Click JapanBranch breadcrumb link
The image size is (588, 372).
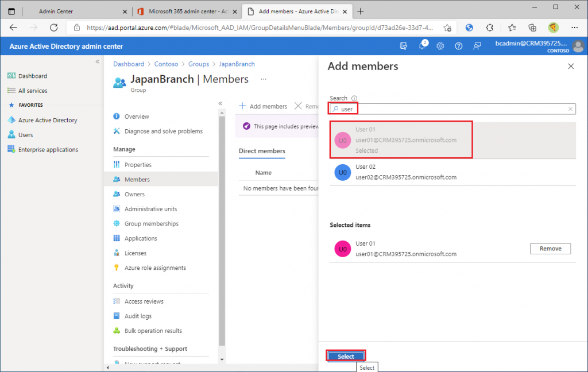pos(237,64)
